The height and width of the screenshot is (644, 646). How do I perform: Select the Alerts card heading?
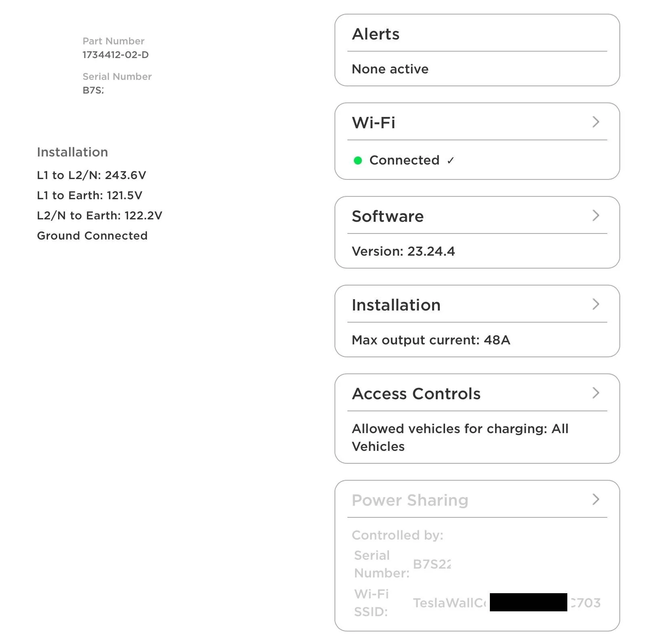376,34
